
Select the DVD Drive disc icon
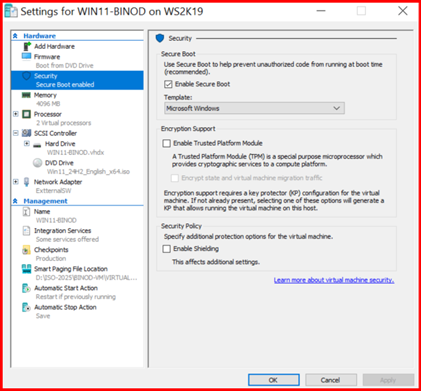[38, 163]
